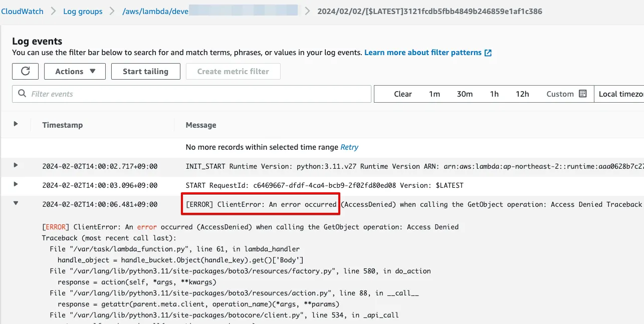
Task: Select the 1h time range
Action: tap(494, 94)
